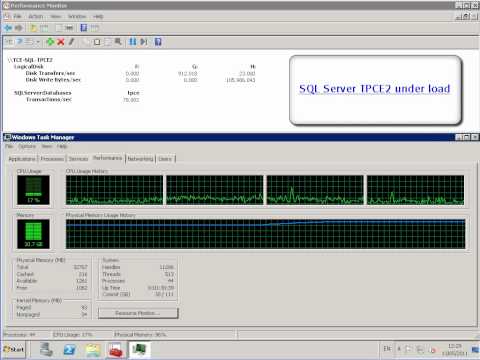Click the "Paged" kernel memory row
480x360 pixels.
pyautogui.click(x=52, y=307)
